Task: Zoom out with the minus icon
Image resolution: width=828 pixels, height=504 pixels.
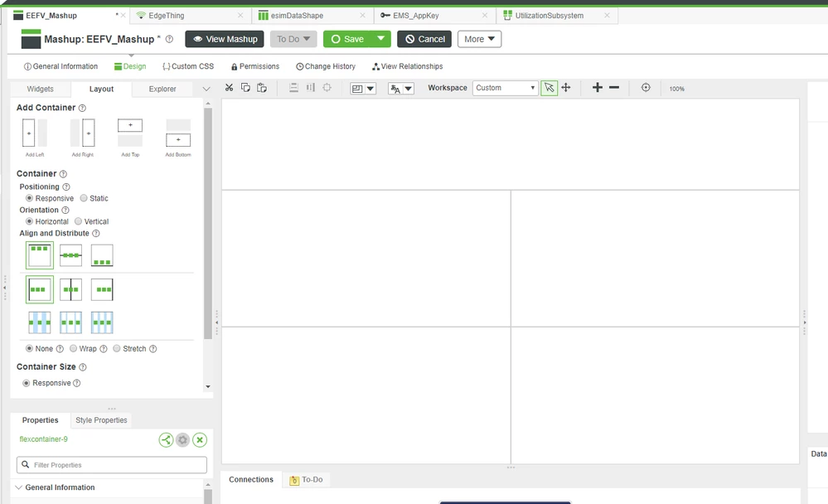Action: tap(613, 88)
